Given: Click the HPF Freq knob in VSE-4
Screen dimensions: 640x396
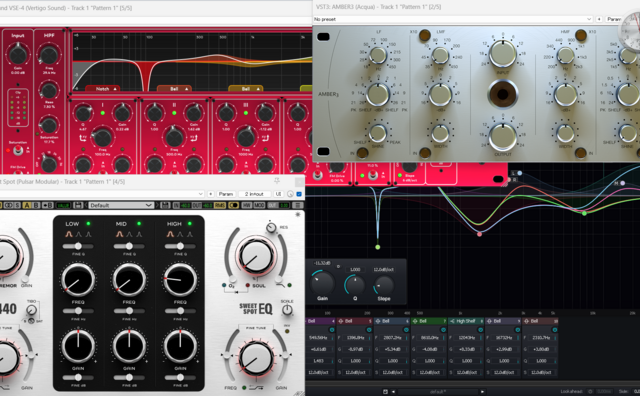Looking at the screenshot, I should click(x=49, y=55).
